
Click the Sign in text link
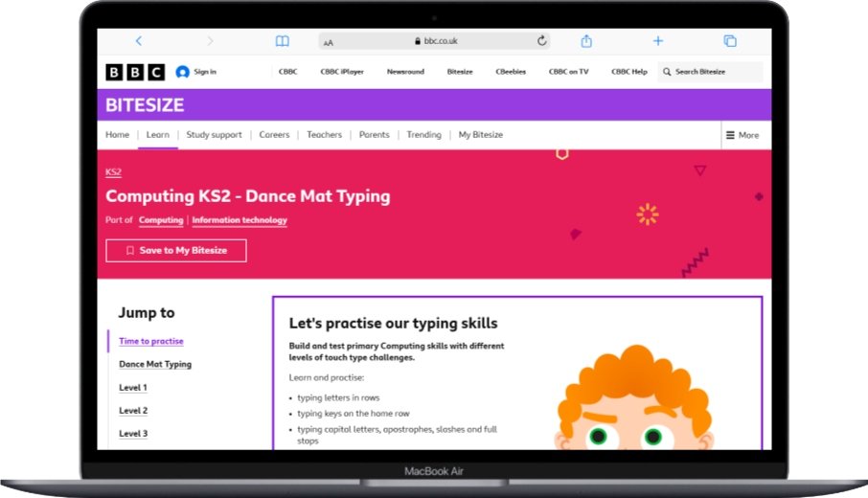pos(205,72)
